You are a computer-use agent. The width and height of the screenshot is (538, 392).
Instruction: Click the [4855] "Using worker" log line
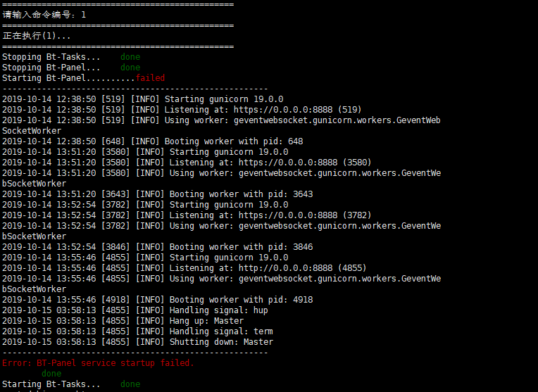point(222,279)
